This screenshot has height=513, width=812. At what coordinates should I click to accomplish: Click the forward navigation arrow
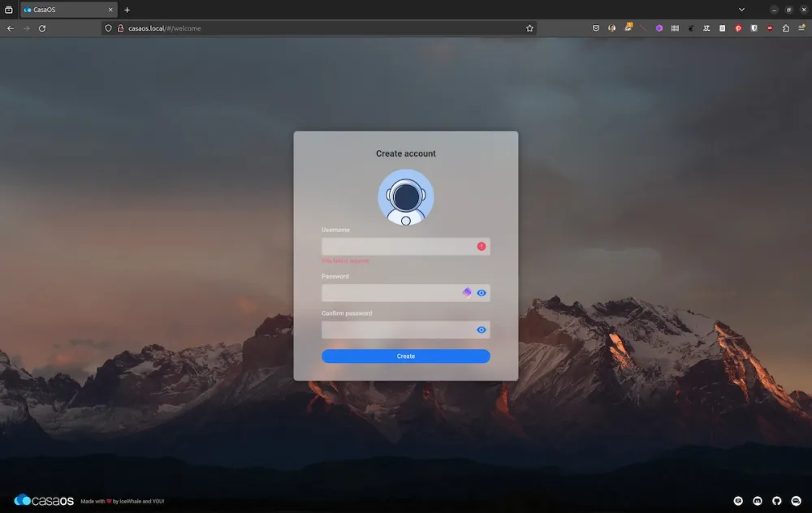coord(27,28)
